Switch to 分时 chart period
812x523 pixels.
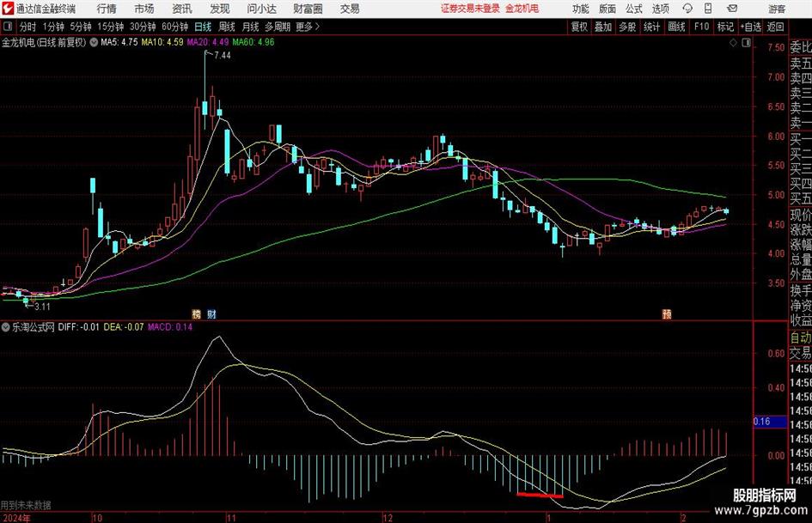tap(27, 27)
